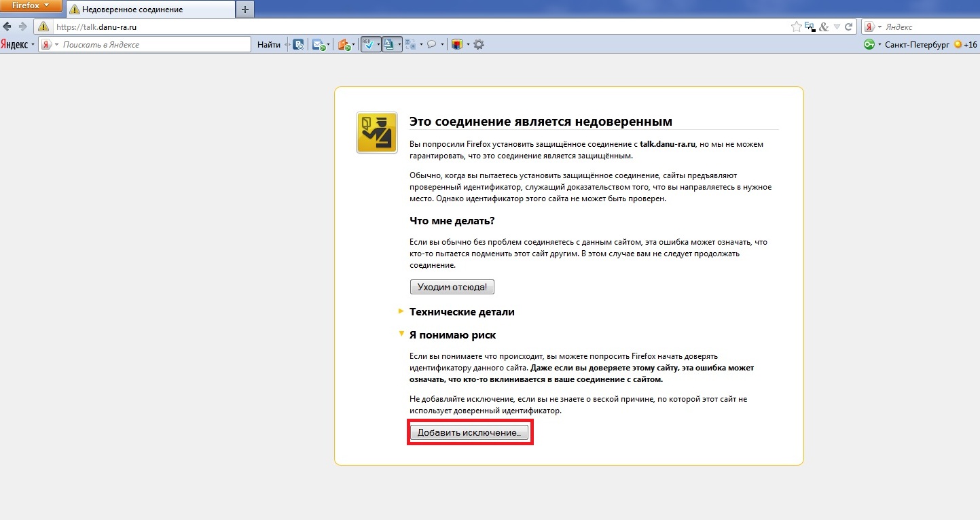Open the dropdown beside the translation icon
980x520 pixels.
click(399, 44)
